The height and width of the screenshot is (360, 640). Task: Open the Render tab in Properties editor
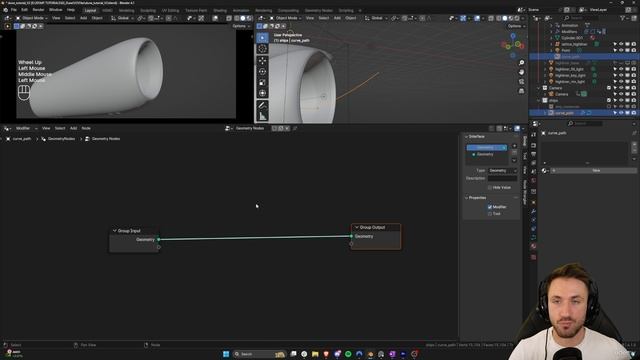pyautogui.click(x=533, y=145)
